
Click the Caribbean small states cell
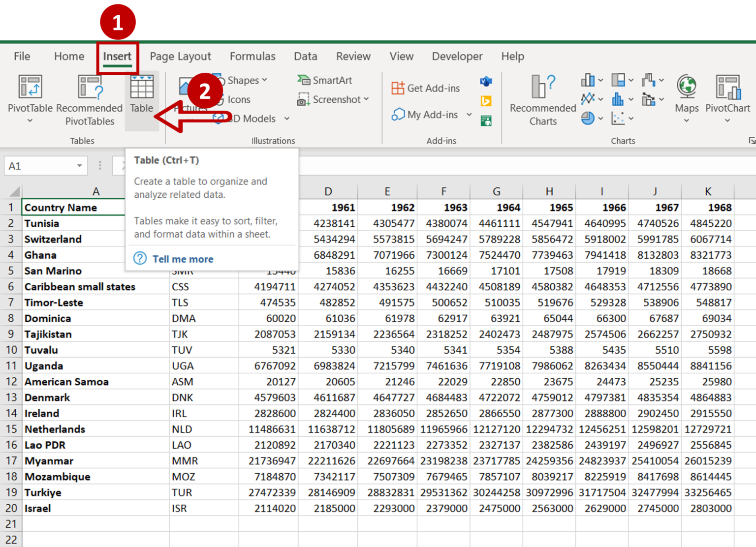click(x=95, y=287)
